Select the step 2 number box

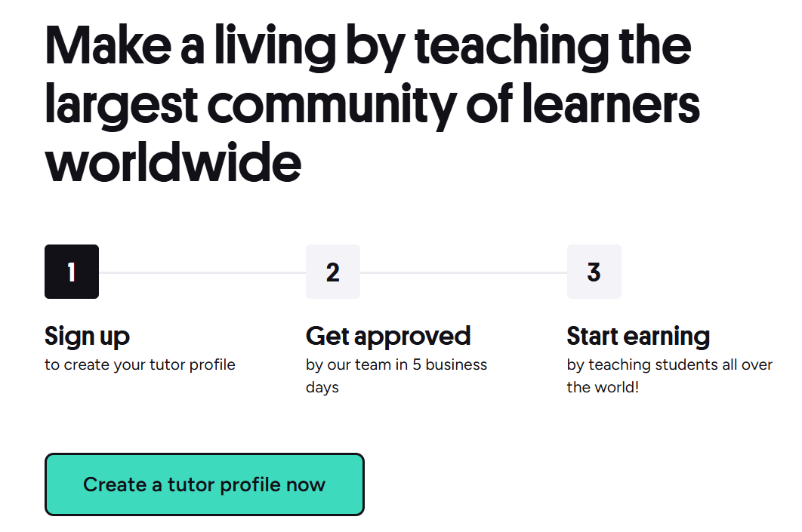333,272
